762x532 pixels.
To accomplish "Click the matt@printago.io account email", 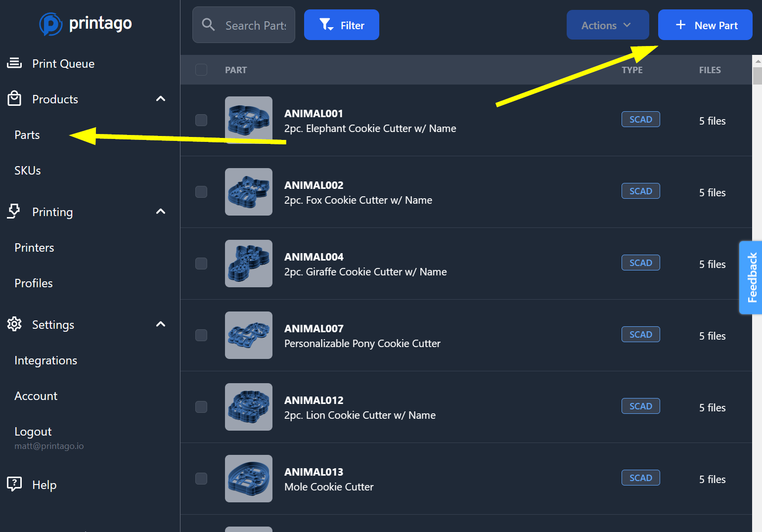I will (49, 446).
